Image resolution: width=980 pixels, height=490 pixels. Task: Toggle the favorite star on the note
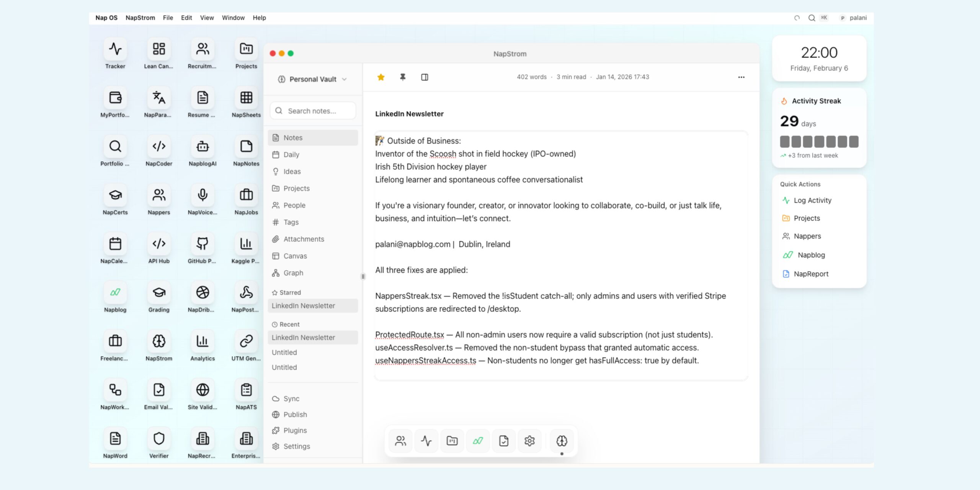(x=381, y=77)
